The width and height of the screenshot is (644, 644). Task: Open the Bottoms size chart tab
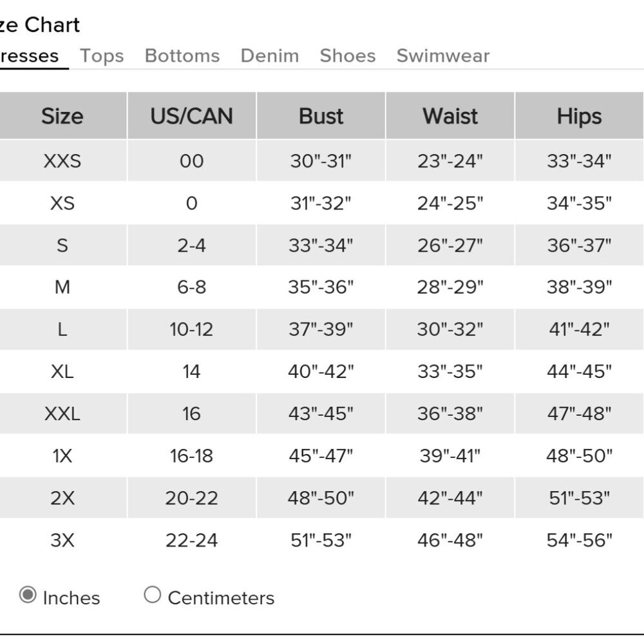182,56
